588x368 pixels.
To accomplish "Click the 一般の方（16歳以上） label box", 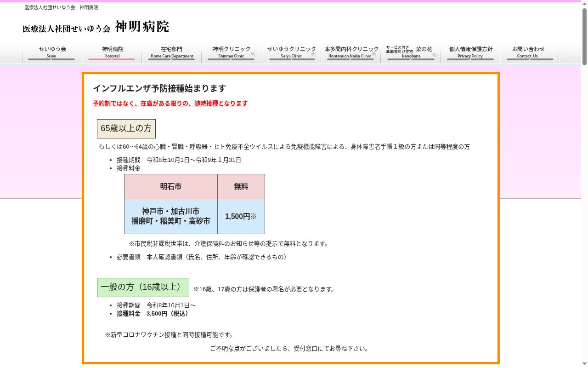I will pyautogui.click(x=143, y=287).
